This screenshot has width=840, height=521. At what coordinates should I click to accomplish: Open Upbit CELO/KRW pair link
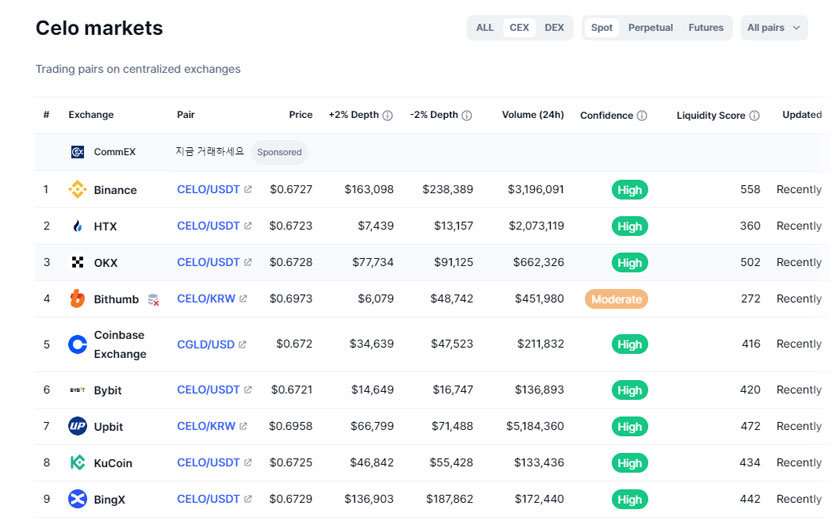pos(206,426)
